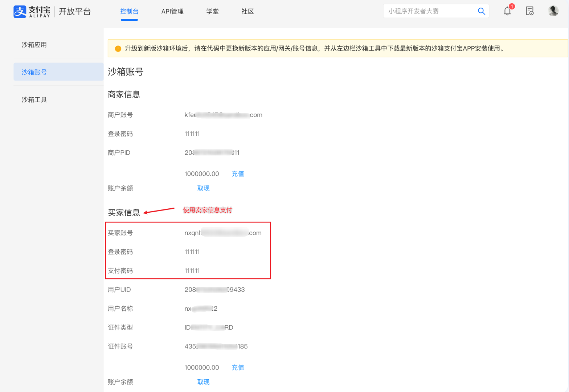The image size is (569, 392).
Task: Click the user avatar
Action: [x=553, y=11]
